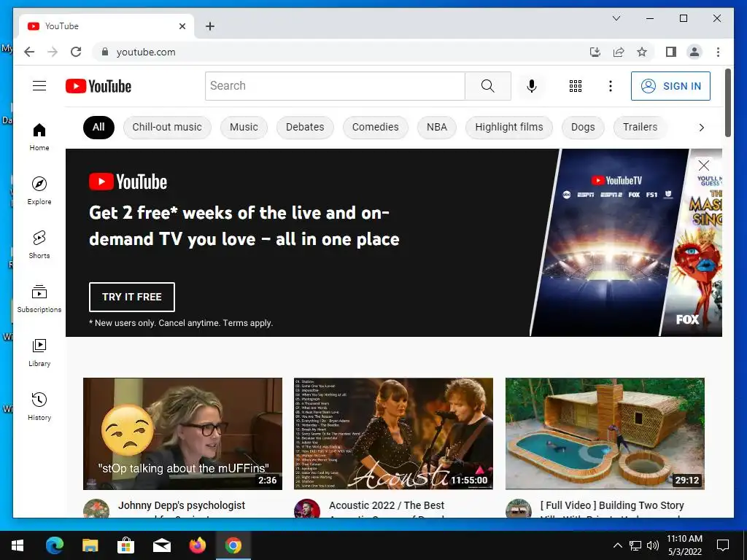Click TRY IT FREE button
This screenshot has height=560, width=747.
(x=132, y=297)
